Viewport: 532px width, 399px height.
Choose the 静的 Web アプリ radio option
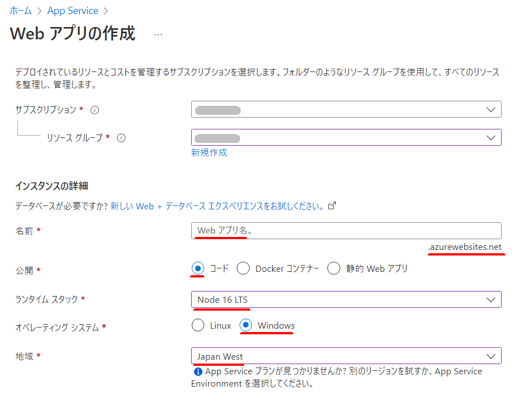tap(334, 268)
